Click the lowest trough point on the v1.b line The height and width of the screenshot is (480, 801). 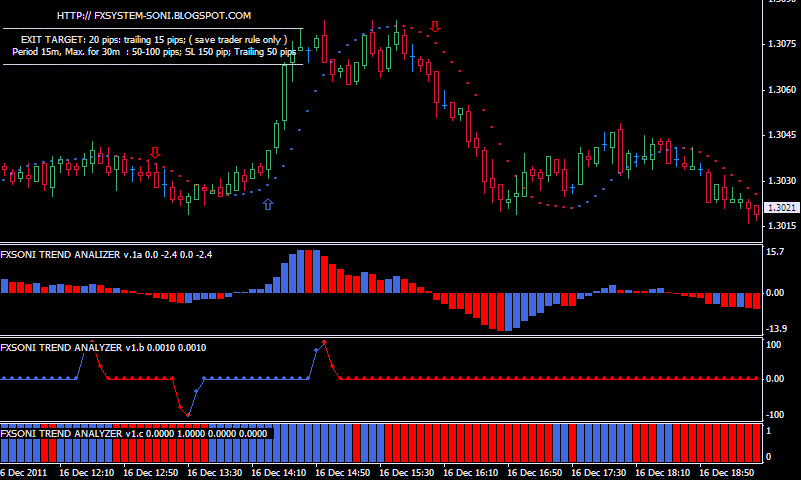point(189,415)
